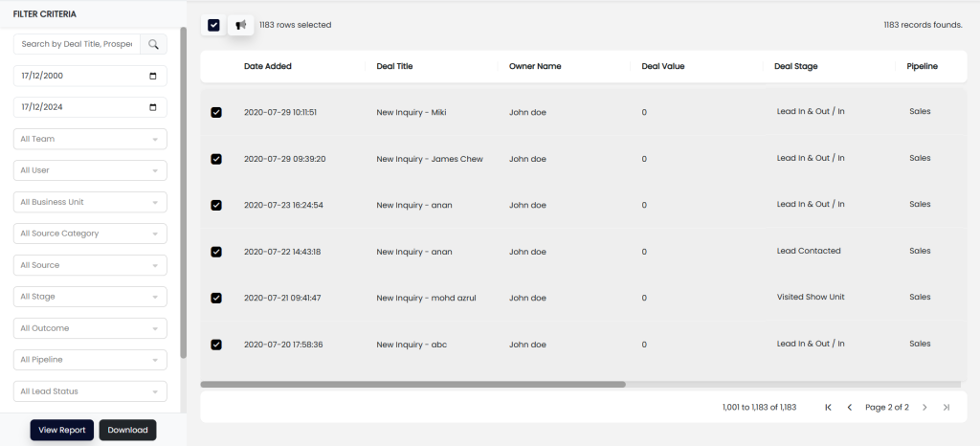
Task: Open the All Pipeline filter dropdown
Action: point(90,360)
